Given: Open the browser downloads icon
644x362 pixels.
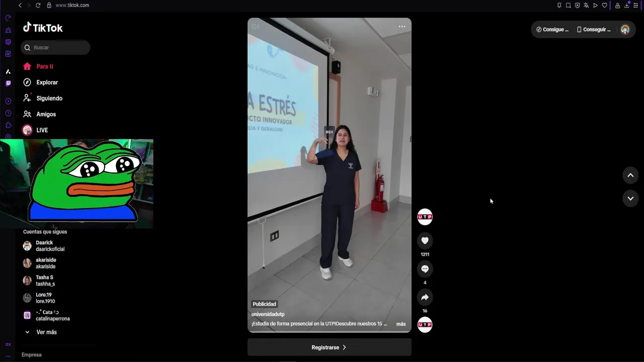Looking at the screenshot, I should [x=627, y=5].
